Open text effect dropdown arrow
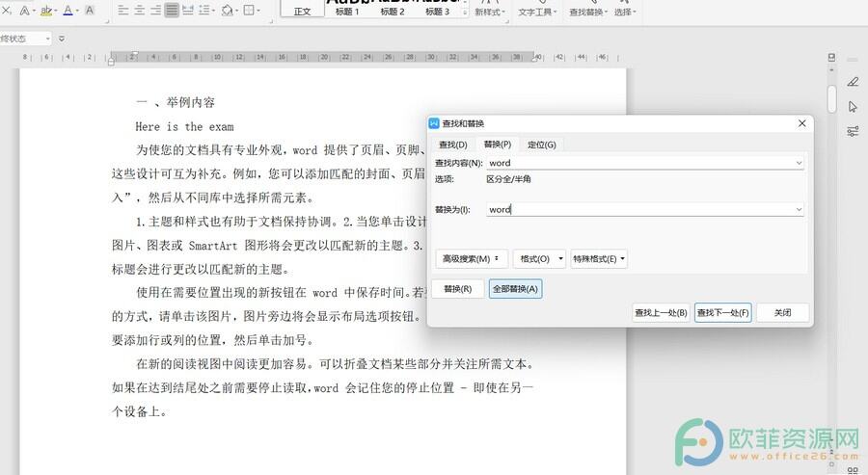This screenshot has width=868, height=475. coord(34,11)
